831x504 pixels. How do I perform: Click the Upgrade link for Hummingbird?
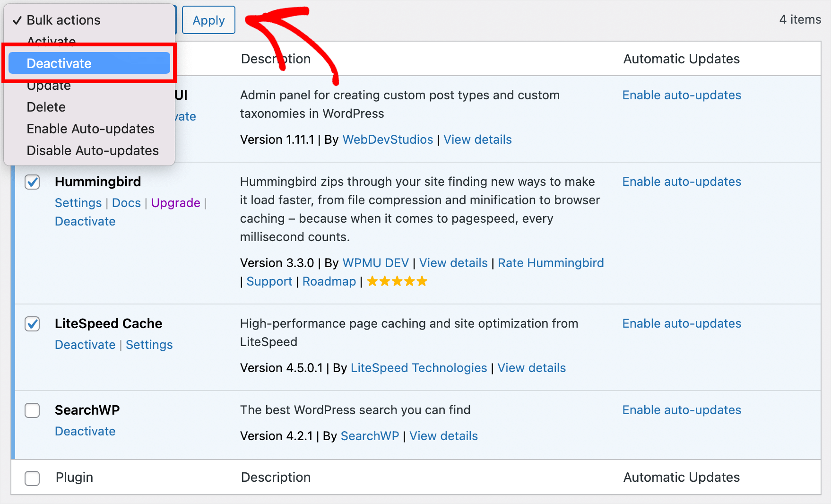[x=175, y=203]
